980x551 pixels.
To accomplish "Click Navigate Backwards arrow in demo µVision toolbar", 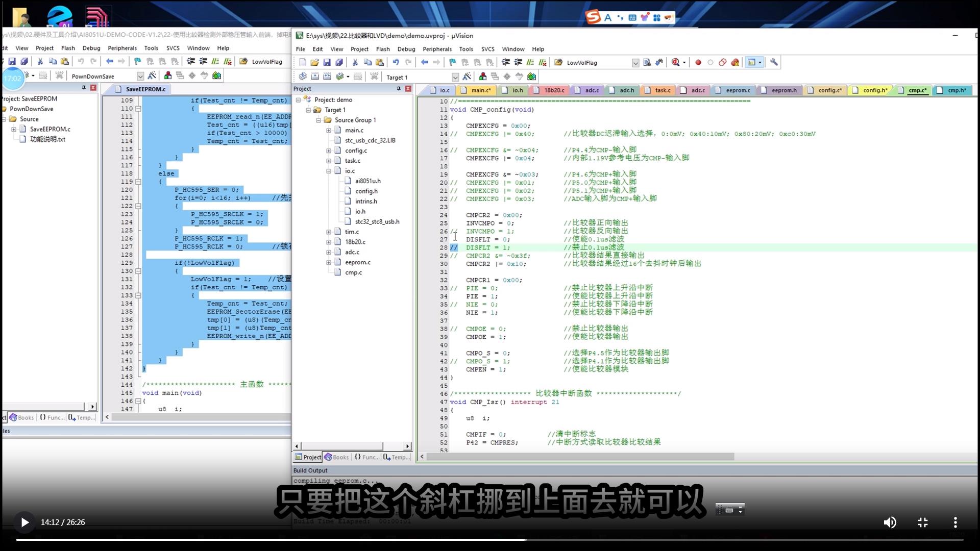I will [424, 62].
